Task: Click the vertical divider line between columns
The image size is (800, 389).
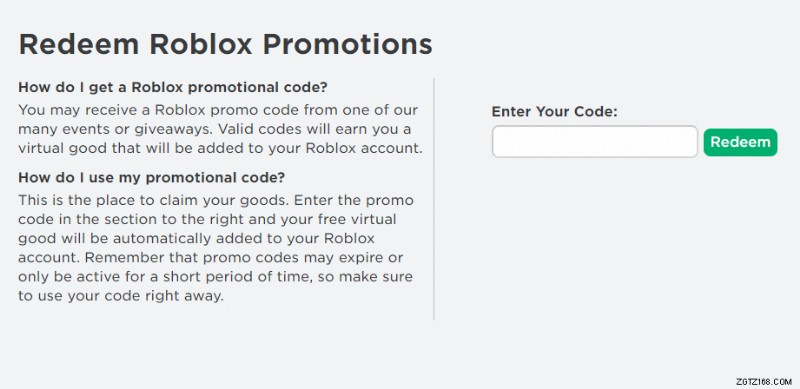Action: pos(434,199)
